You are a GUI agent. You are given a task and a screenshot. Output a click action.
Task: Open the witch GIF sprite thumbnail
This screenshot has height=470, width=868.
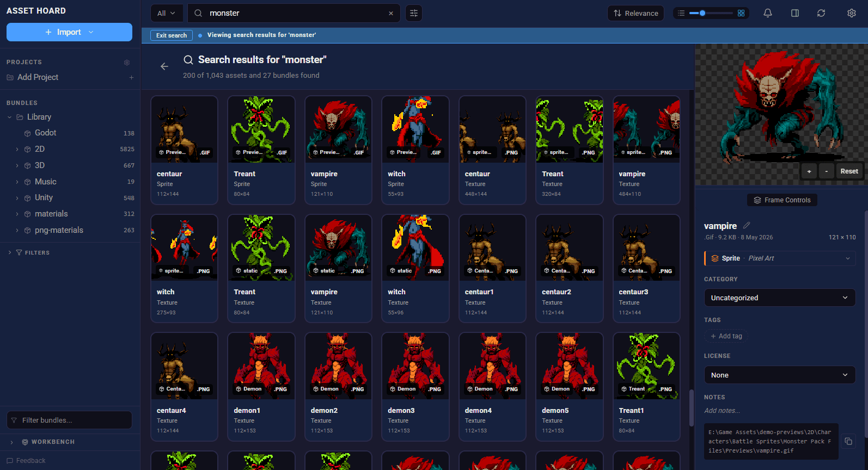coord(415,129)
